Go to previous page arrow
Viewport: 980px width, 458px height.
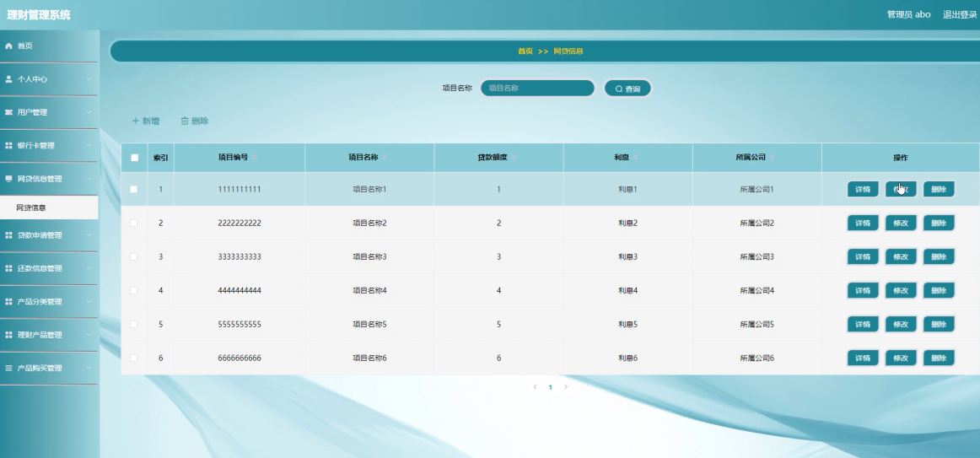[x=535, y=387]
